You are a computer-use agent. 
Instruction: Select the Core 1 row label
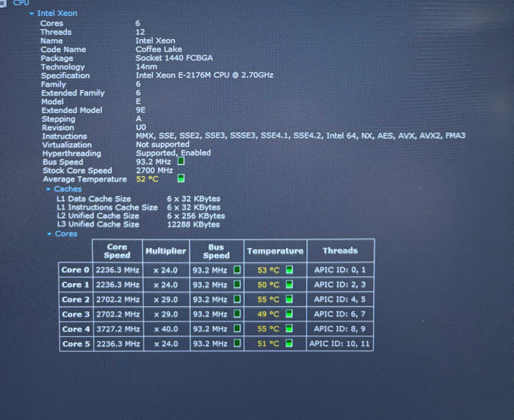pos(76,284)
